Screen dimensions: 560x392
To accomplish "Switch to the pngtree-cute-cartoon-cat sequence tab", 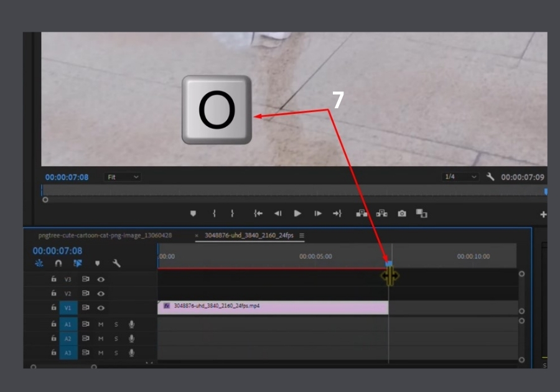I will pyautogui.click(x=105, y=236).
